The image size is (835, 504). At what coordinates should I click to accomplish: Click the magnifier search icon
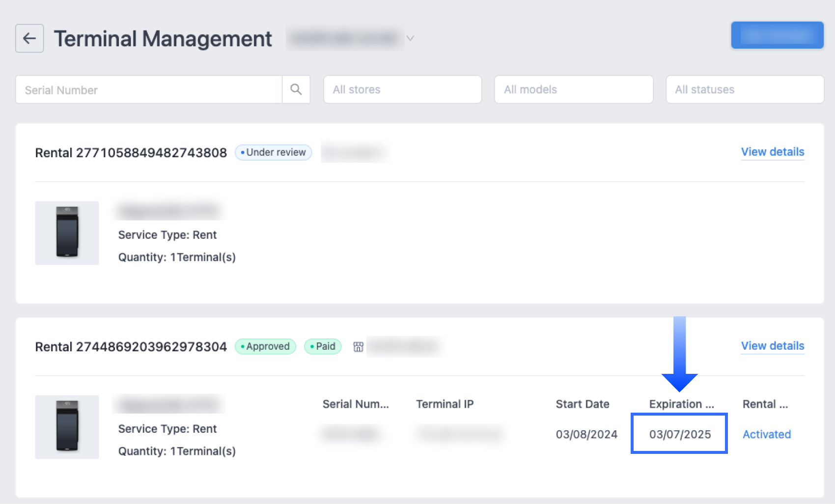point(296,89)
